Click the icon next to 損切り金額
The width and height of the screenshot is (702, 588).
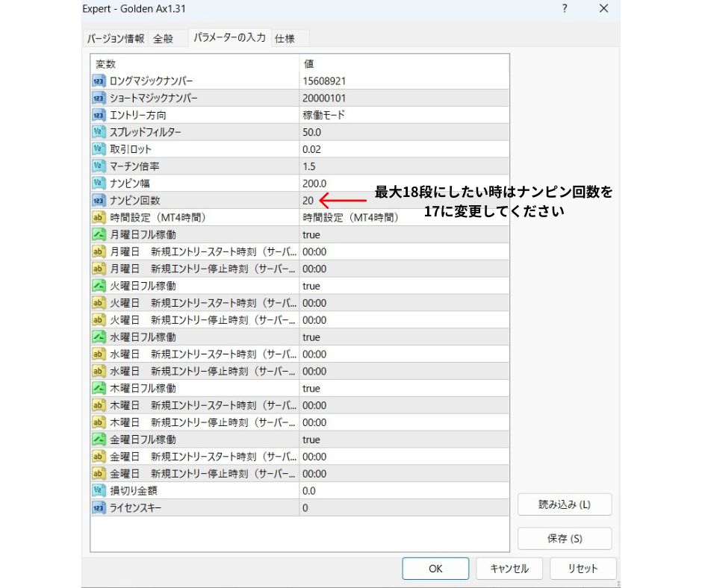(99, 491)
